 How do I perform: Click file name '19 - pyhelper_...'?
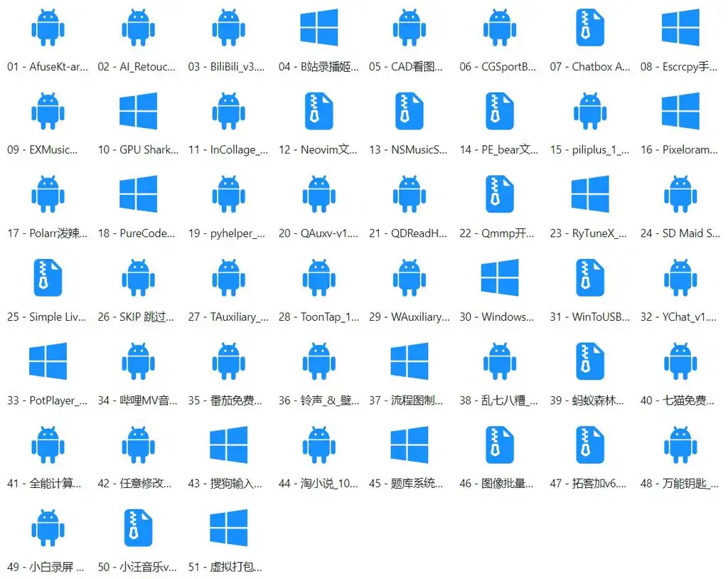(227, 233)
